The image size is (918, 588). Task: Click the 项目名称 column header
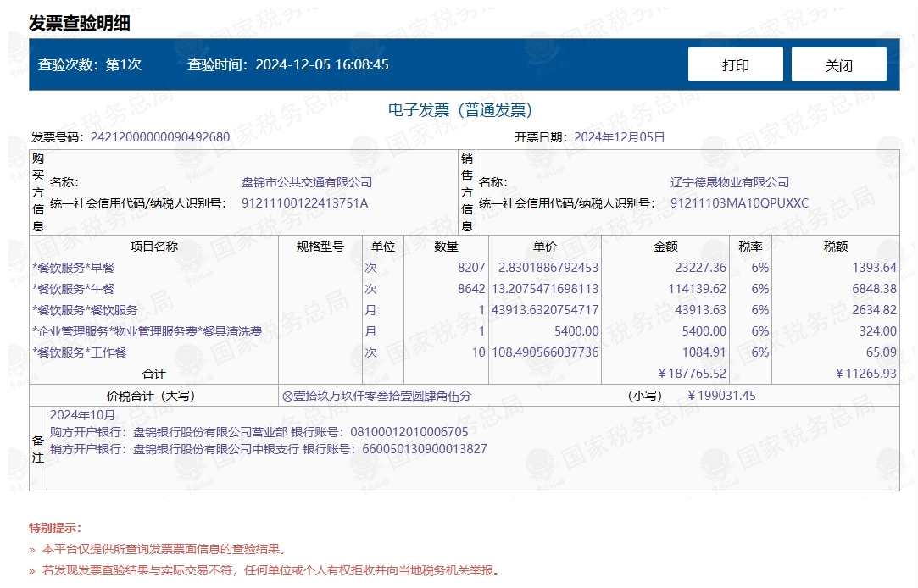coord(154,247)
